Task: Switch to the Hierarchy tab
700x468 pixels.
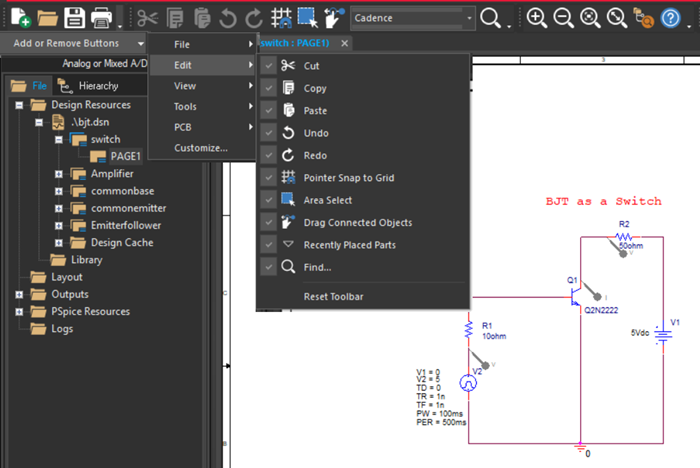Action: pyautogui.click(x=98, y=86)
